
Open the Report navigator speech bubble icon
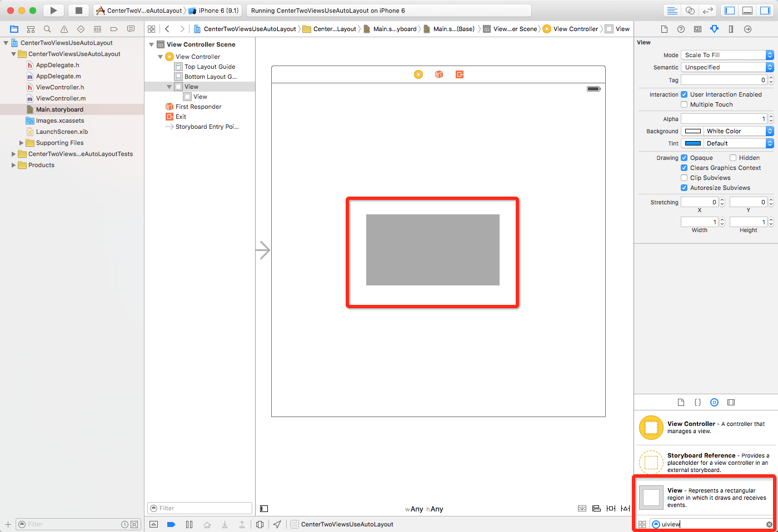click(131, 29)
